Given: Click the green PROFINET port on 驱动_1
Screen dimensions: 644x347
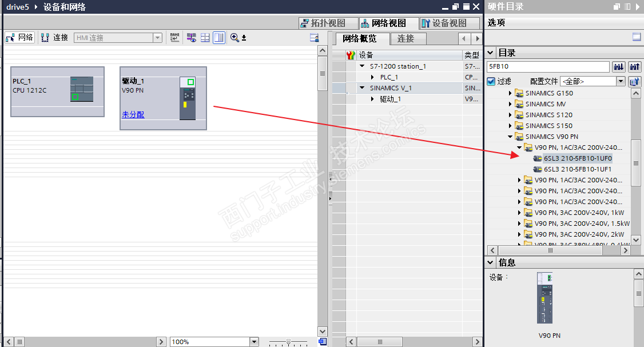Looking at the screenshot, I should coord(190,82).
